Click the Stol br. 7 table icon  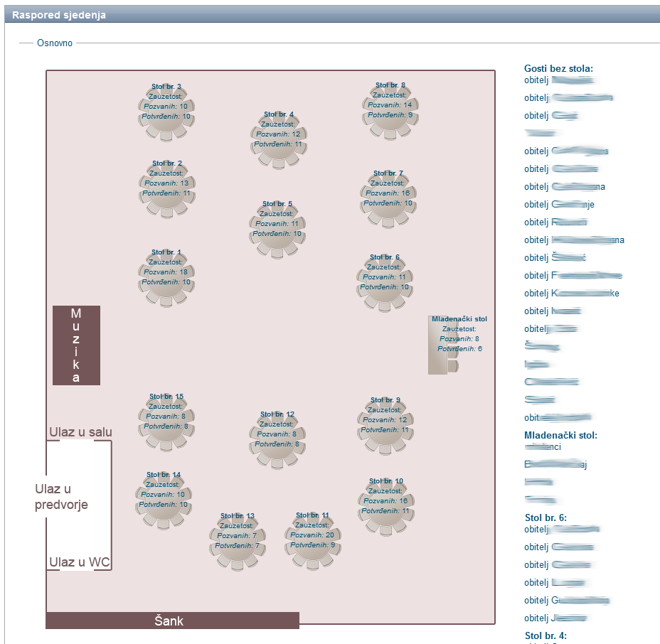pos(388,198)
